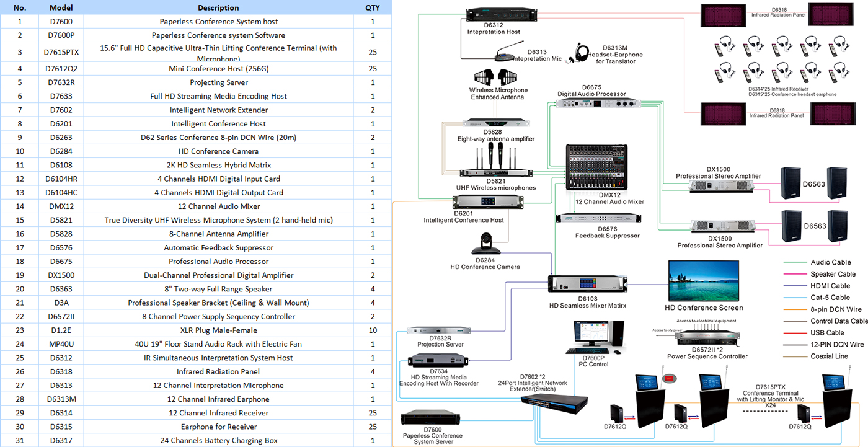Screen dimensions: 868x447
Task: Click the HD Conference Screen display image
Action: pyautogui.click(x=703, y=281)
